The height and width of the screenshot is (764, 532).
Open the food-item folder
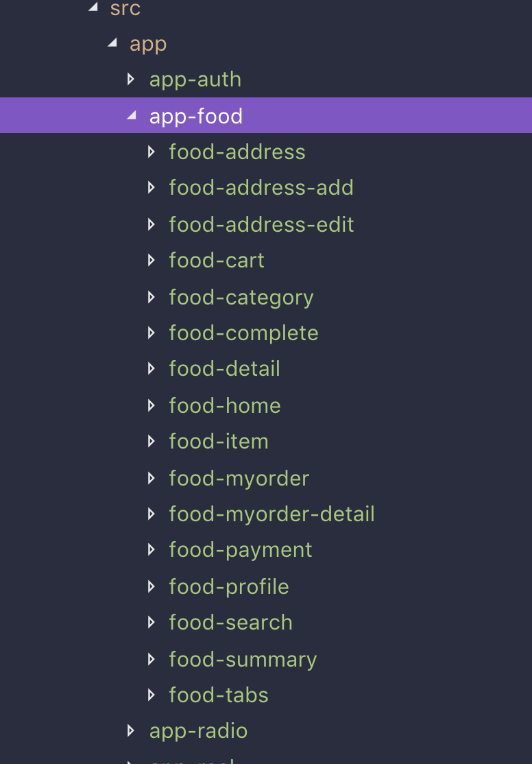coord(219,442)
